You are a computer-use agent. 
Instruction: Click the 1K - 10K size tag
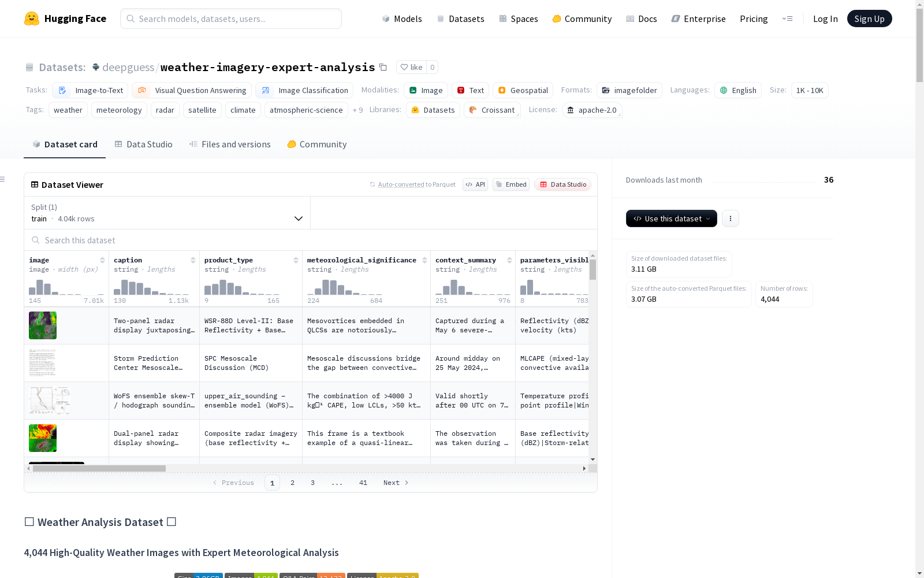click(x=810, y=90)
